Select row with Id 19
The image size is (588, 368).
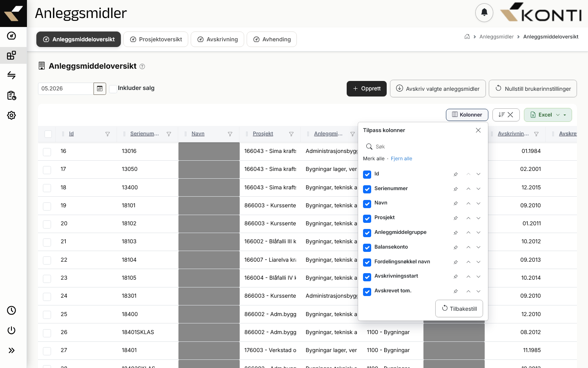point(47,206)
